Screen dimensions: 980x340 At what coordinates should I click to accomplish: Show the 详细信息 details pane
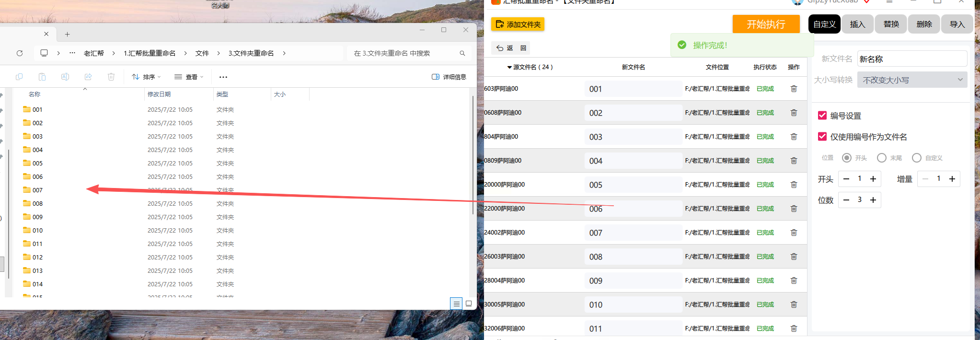(x=449, y=77)
